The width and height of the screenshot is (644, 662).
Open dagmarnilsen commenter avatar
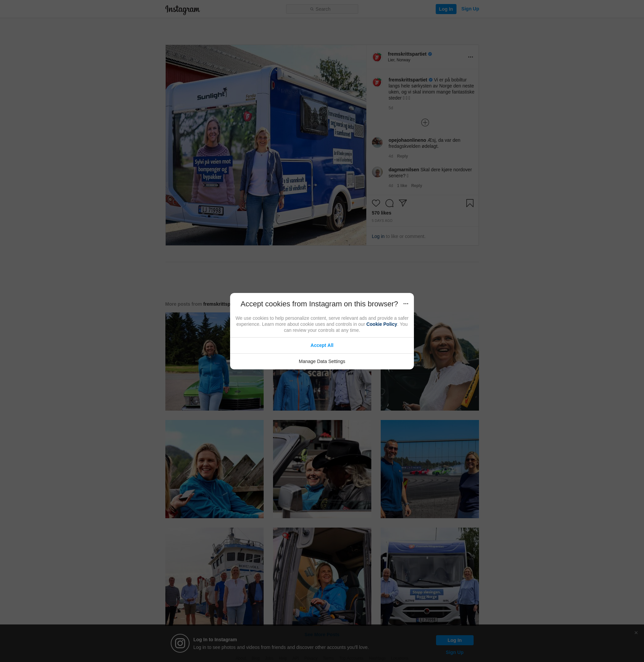tap(377, 172)
